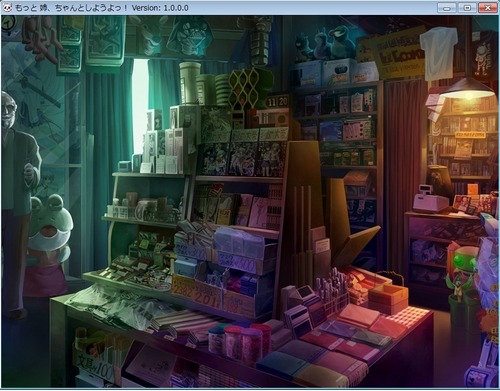Minimize the game window
The image size is (500, 391).
pos(447,7)
